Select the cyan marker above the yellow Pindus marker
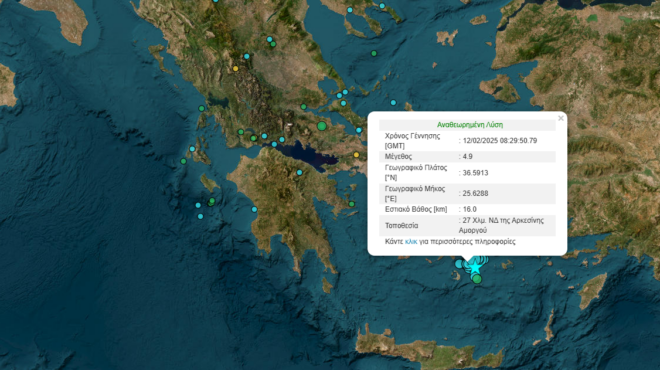This screenshot has width=660, height=370. pos(247,56)
